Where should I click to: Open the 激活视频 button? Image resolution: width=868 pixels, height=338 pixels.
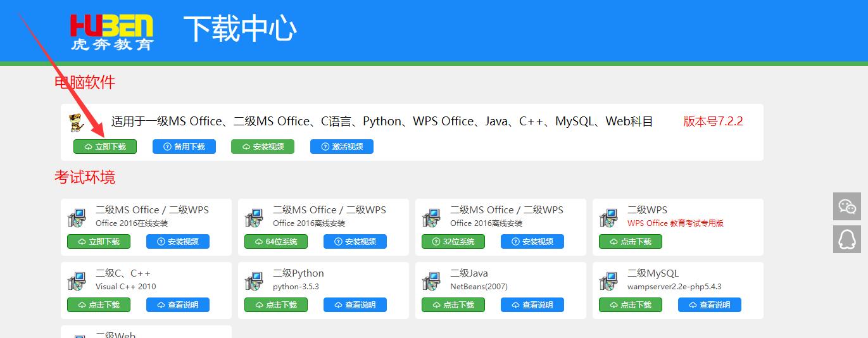point(342,147)
